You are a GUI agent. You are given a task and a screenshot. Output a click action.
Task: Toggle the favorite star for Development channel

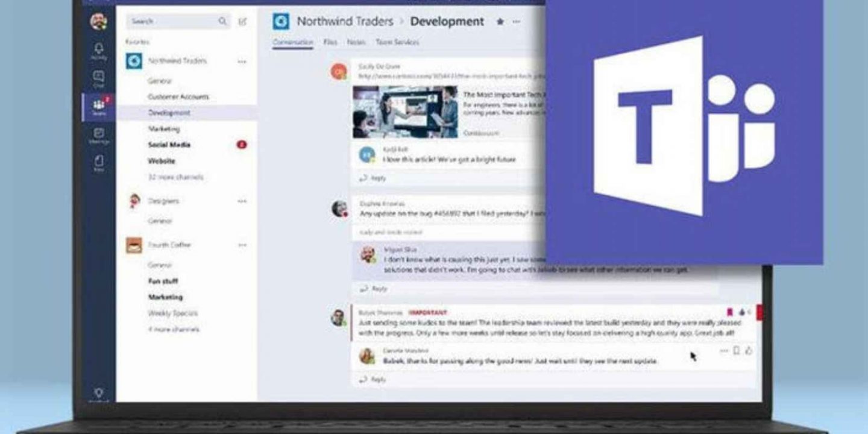pyautogui.click(x=500, y=22)
